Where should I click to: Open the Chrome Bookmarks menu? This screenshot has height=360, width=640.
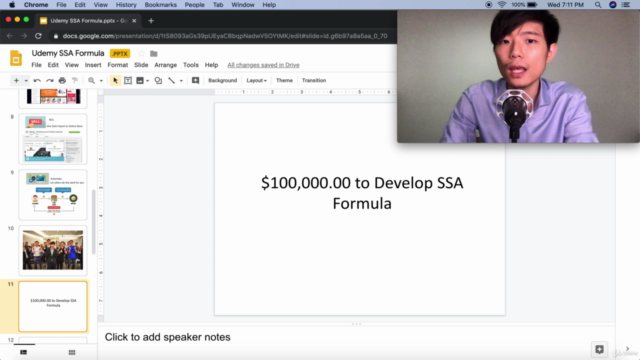[160, 5]
